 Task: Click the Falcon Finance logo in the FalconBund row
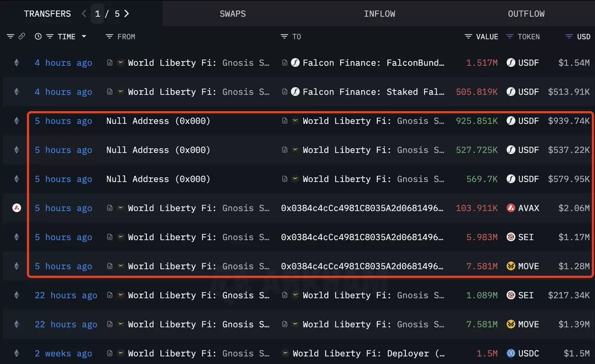[295, 63]
